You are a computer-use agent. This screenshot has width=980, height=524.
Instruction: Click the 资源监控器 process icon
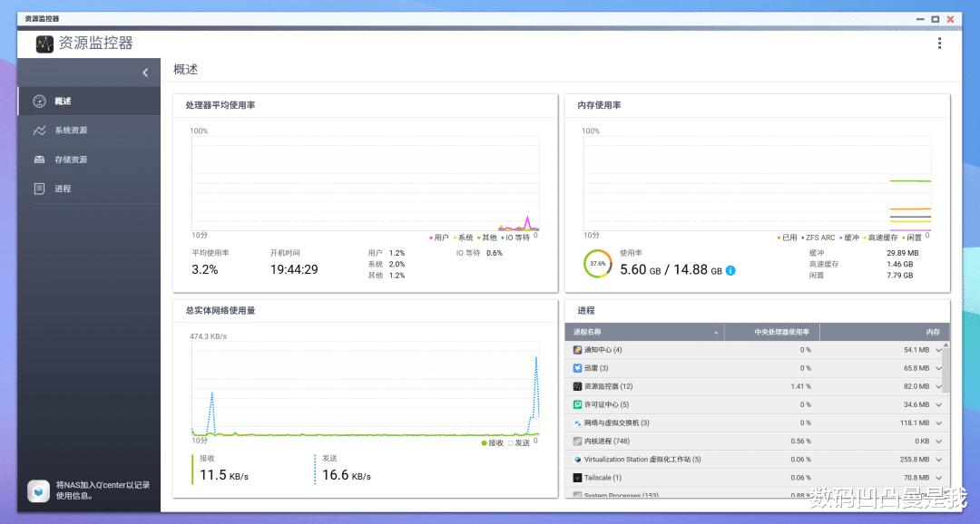(577, 386)
